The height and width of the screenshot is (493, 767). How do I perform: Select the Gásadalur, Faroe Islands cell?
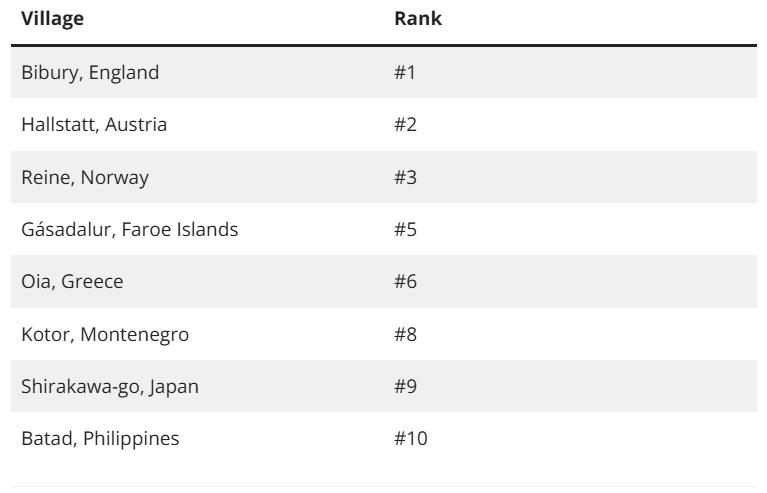coord(130,229)
